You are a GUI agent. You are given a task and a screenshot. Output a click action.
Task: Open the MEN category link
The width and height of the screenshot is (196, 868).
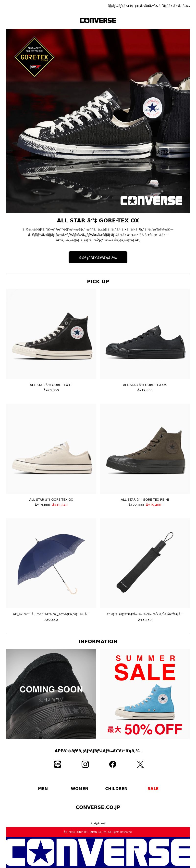43,789
